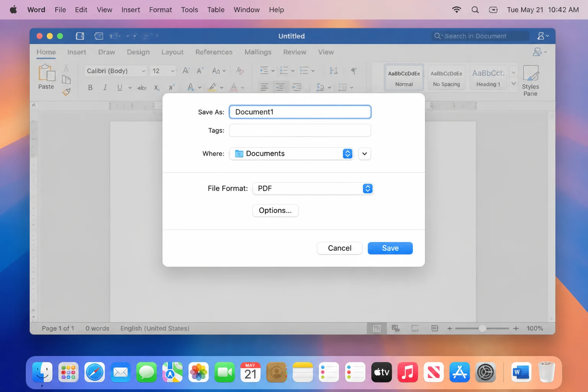Screen dimensions: 588x392
Task: Click the Cut scissors icon
Action: point(66,68)
